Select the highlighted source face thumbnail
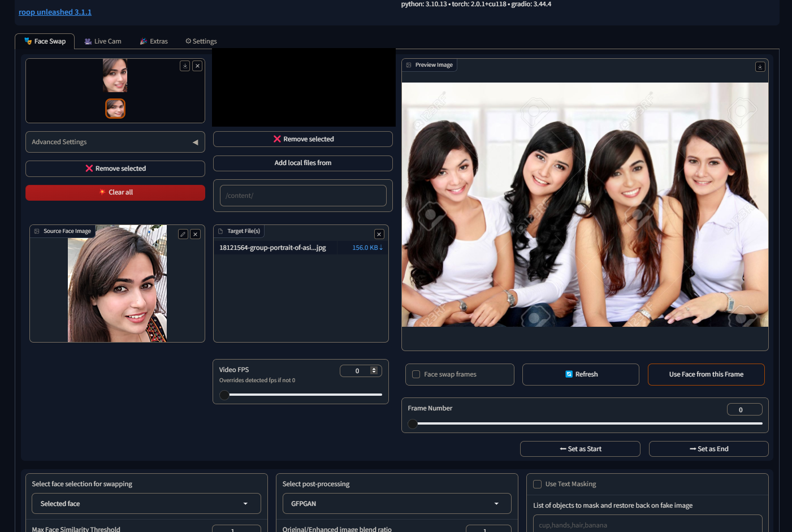This screenshot has height=532, width=792. point(115,109)
